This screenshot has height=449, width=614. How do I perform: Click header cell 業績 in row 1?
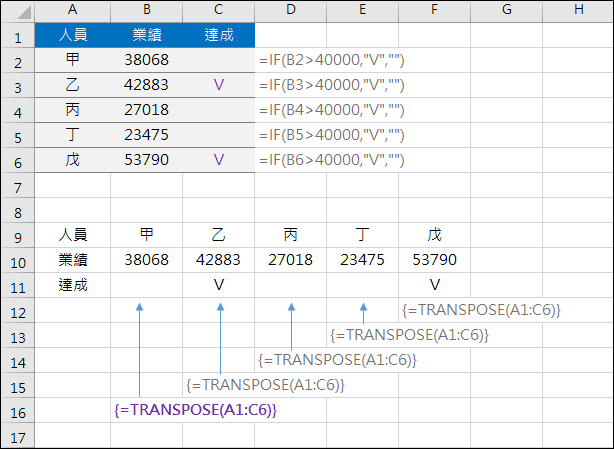click(147, 35)
